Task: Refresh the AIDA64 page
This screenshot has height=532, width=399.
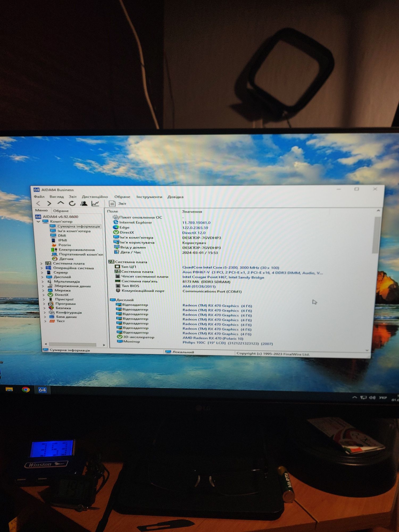Action: click(72, 203)
